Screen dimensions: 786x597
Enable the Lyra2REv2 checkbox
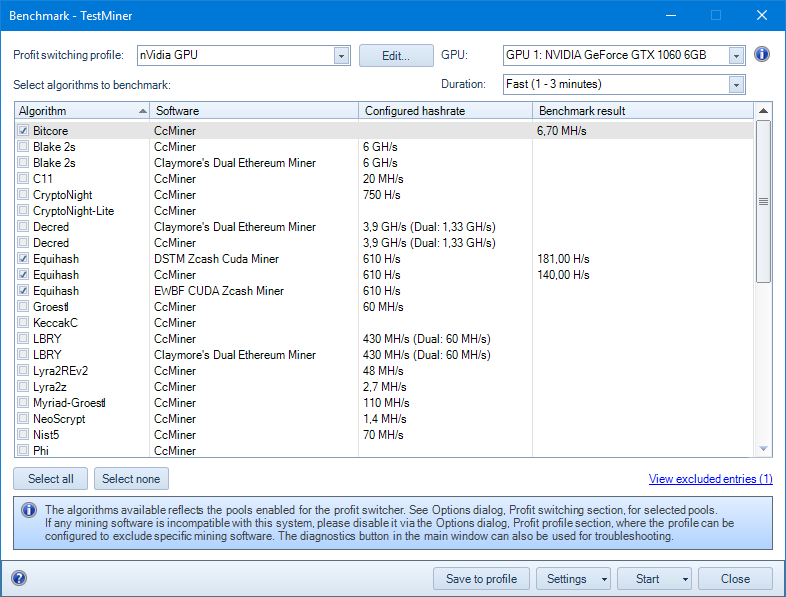pyautogui.click(x=23, y=370)
